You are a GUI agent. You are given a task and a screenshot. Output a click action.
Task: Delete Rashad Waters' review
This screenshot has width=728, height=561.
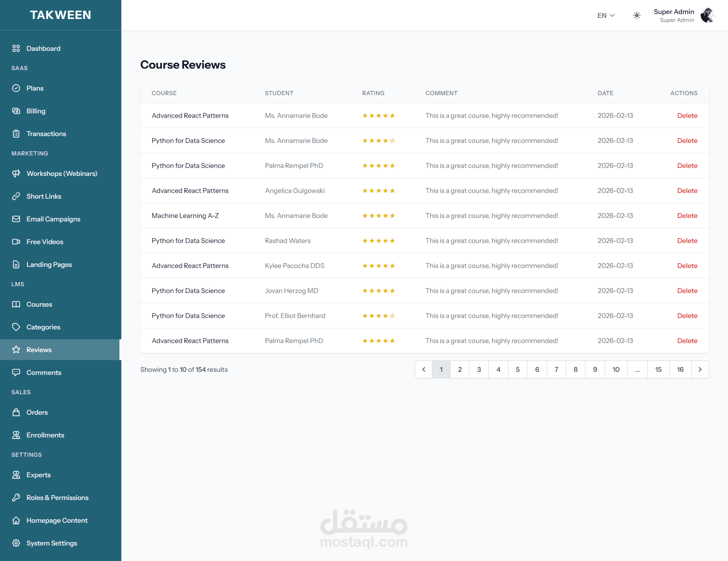687,241
